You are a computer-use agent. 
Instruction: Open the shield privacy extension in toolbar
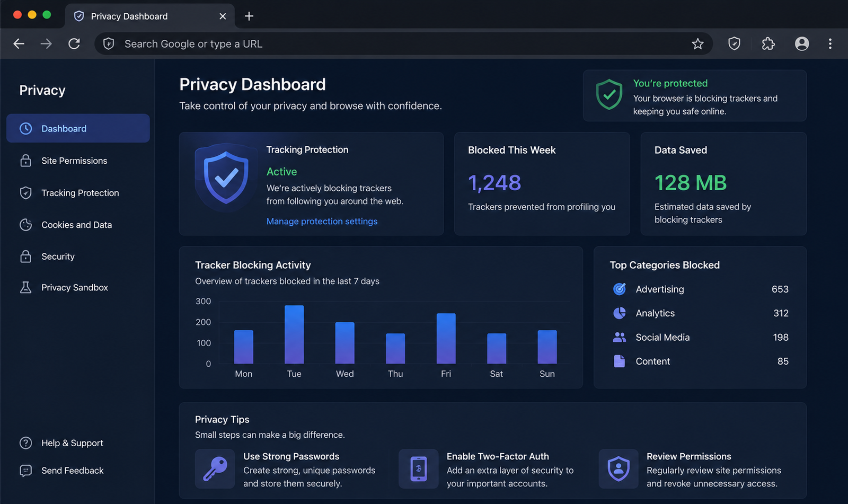(x=734, y=43)
